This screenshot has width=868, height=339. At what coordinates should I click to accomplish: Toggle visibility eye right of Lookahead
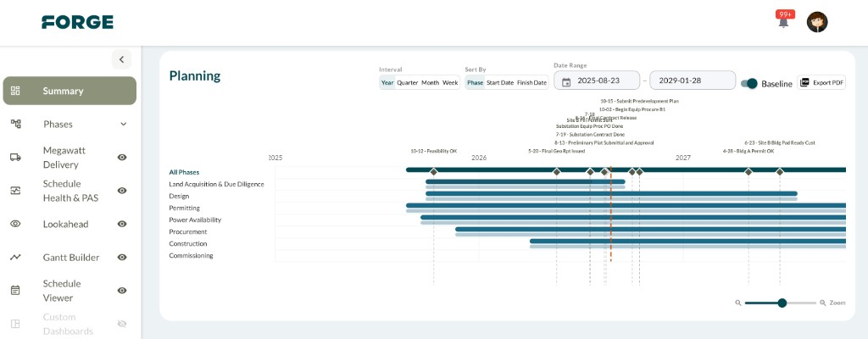(x=122, y=224)
